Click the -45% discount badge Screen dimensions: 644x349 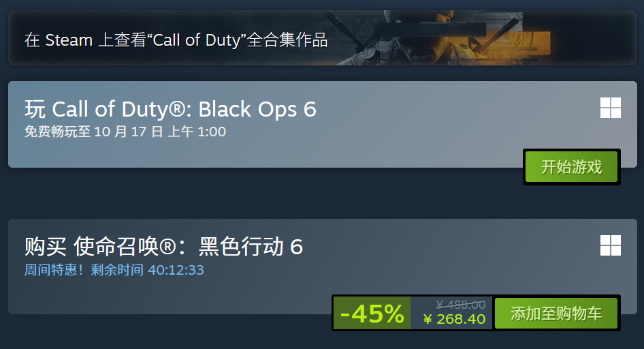pyautogui.click(x=372, y=314)
